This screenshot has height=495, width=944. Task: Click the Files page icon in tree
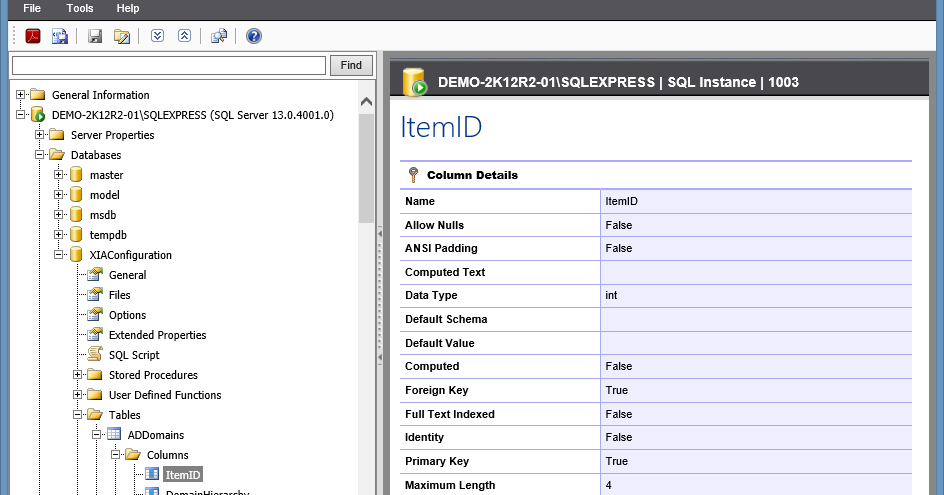coord(95,294)
